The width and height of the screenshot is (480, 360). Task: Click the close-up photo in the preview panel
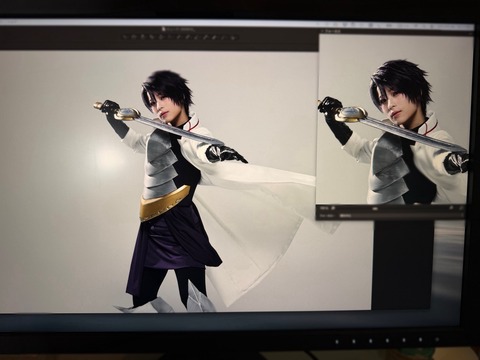click(x=393, y=119)
